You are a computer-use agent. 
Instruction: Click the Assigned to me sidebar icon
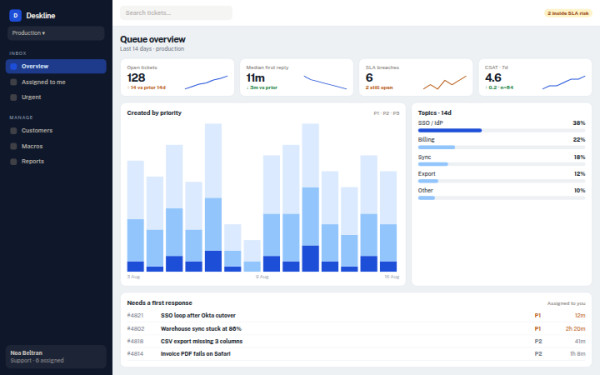coord(13,82)
